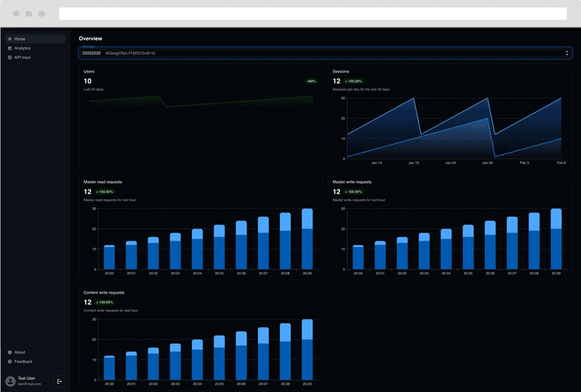
Task: Click the 20:00 bar in Master write requests
Action: [358, 257]
